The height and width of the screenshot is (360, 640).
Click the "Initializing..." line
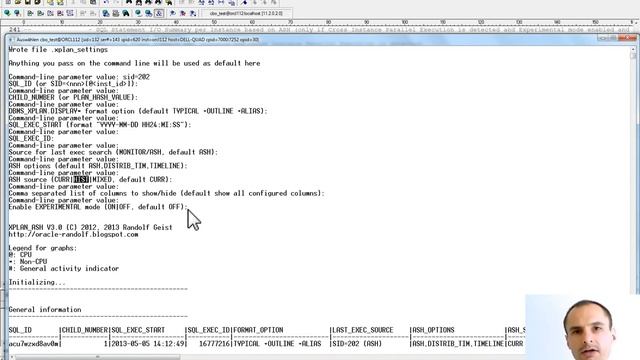(37, 282)
